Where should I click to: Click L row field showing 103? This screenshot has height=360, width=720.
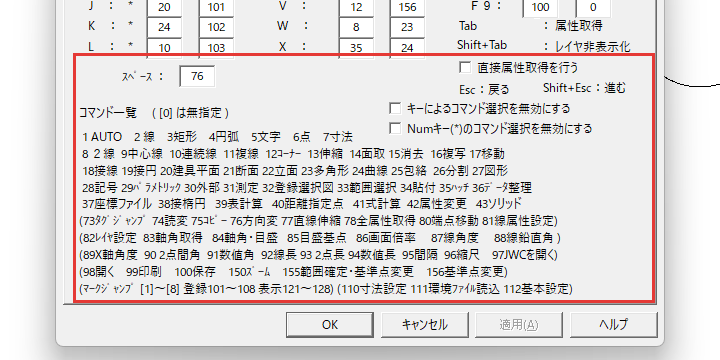[216, 48]
